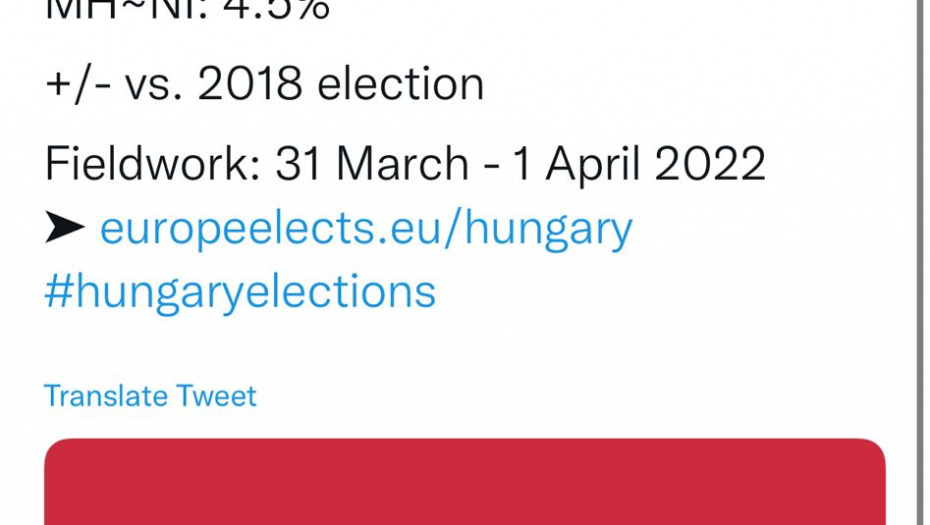Click the word "Translate" under the hashtag
The width and height of the screenshot is (930, 525).
pos(106,396)
